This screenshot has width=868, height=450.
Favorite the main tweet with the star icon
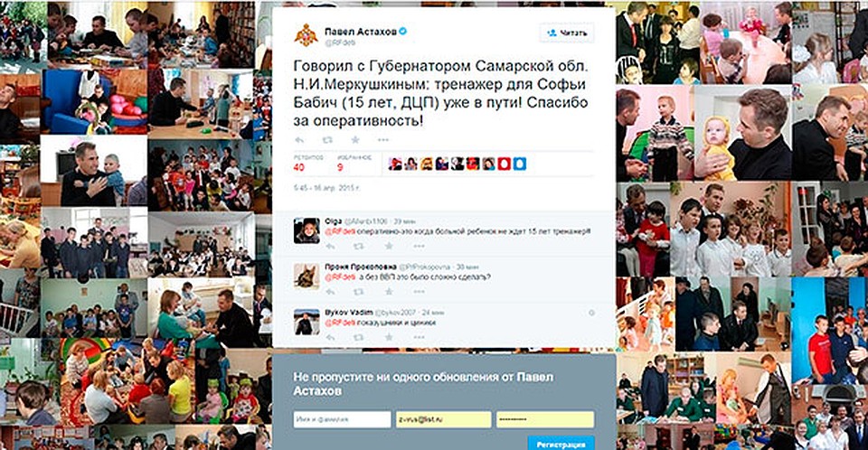[x=356, y=140]
